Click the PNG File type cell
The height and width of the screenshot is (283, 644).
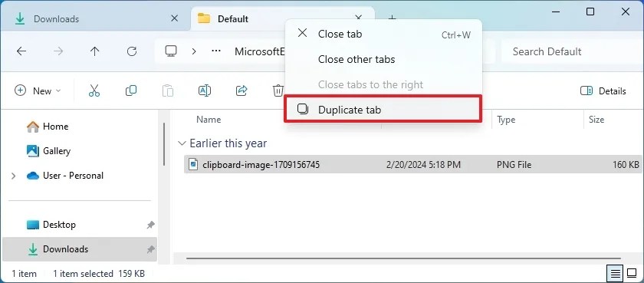coord(514,165)
